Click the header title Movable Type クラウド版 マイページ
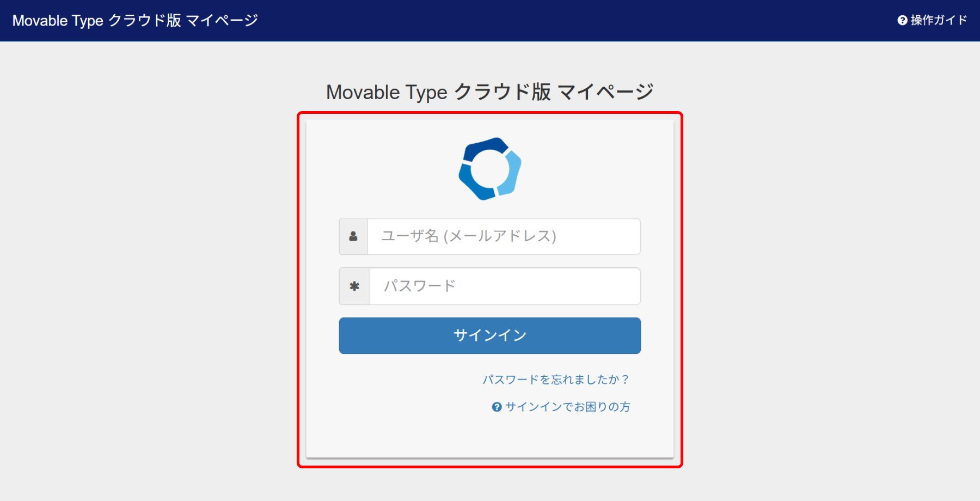The image size is (980, 501). [135, 21]
